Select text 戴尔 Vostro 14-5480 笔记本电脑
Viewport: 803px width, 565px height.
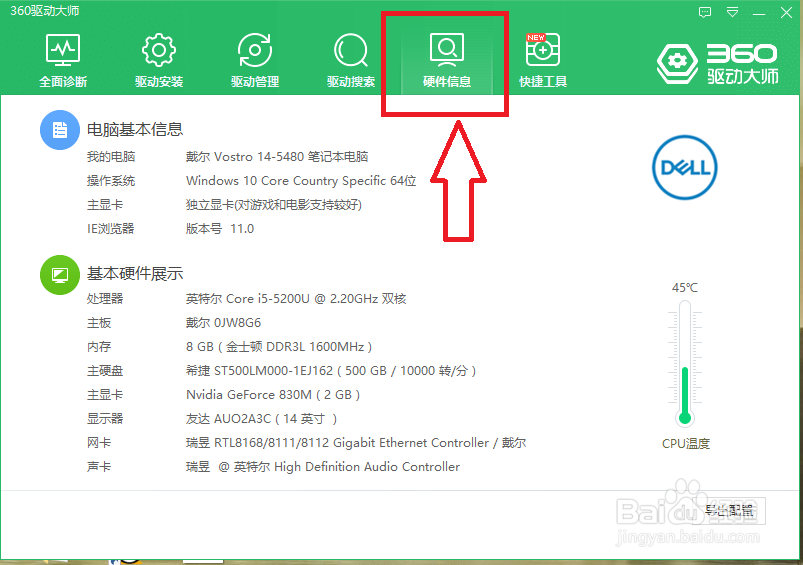click(x=277, y=157)
